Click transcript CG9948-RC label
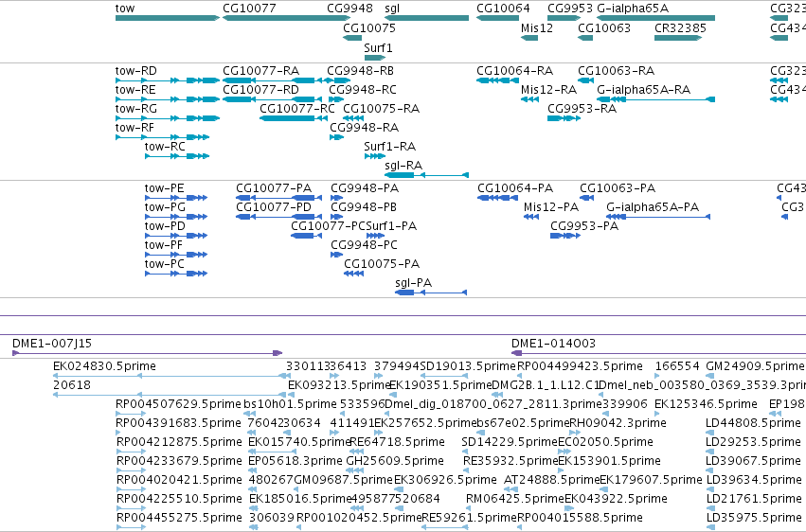806x532 pixels. tap(363, 90)
